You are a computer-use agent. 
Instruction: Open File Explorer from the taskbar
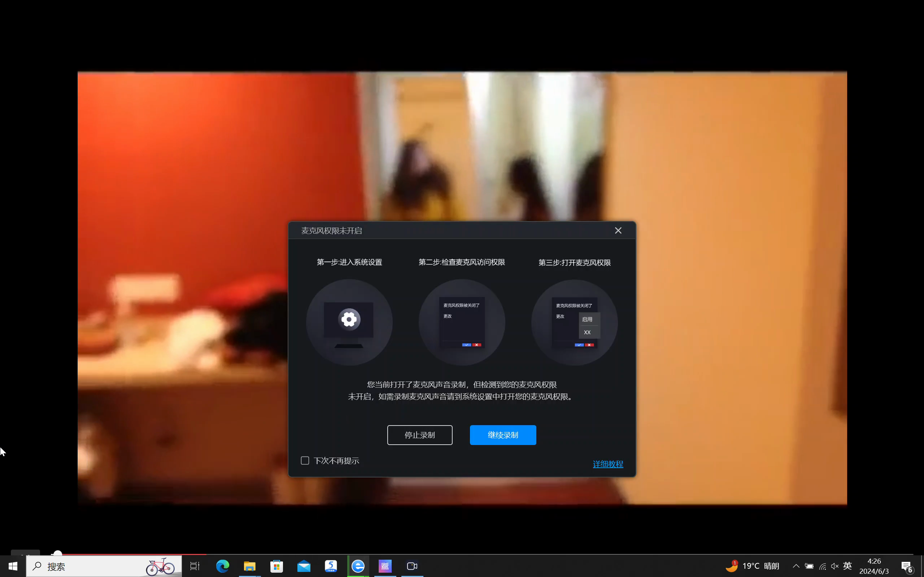click(249, 566)
